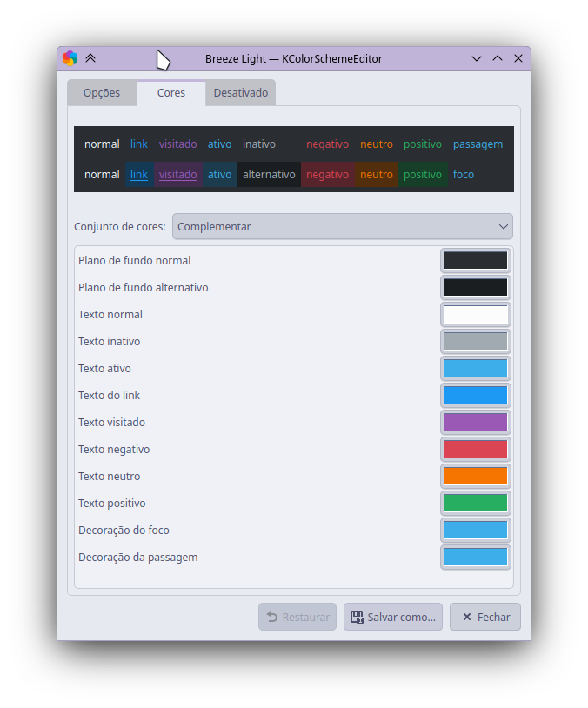
Task: Click the 'Decoração da passagem' label
Action: (x=138, y=558)
